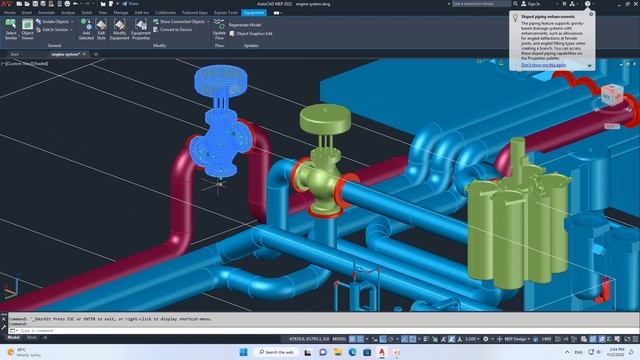This screenshot has height=360, width=640.
Task: Open File Explorer from the taskbar
Action: (x=338, y=352)
